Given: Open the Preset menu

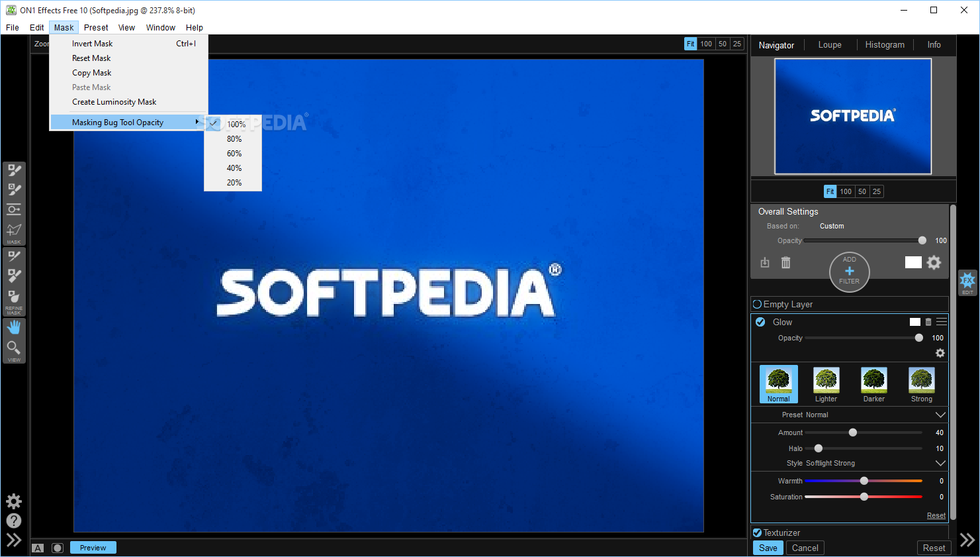Looking at the screenshot, I should [x=96, y=28].
